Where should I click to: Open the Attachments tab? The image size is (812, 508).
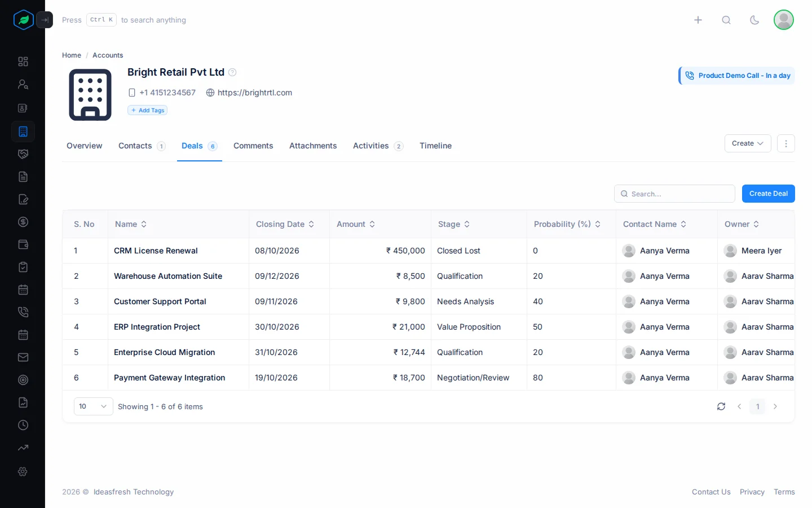click(313, 146)
